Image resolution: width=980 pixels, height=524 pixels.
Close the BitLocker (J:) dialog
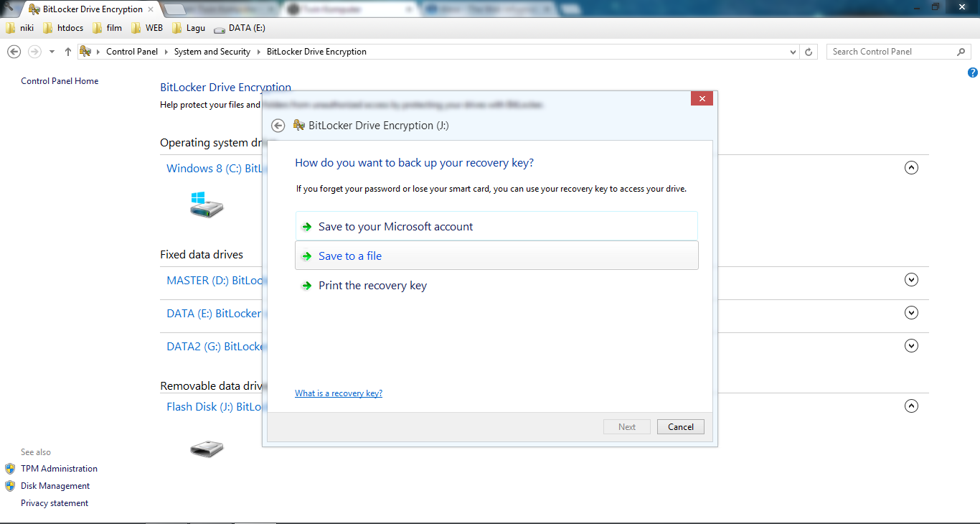[702, 98]
